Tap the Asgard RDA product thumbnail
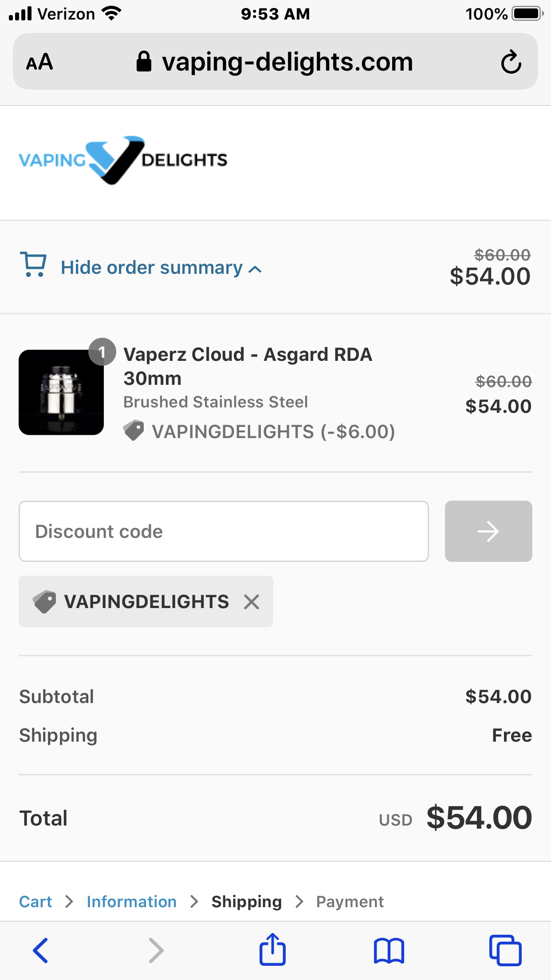 click(x=61, y=392)
